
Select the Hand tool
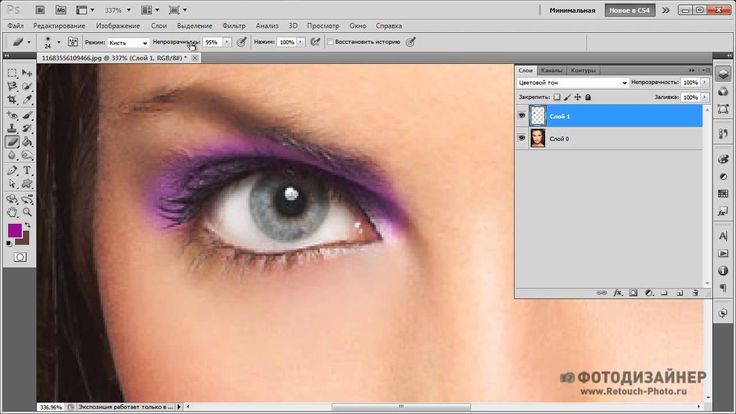[12, 212]
